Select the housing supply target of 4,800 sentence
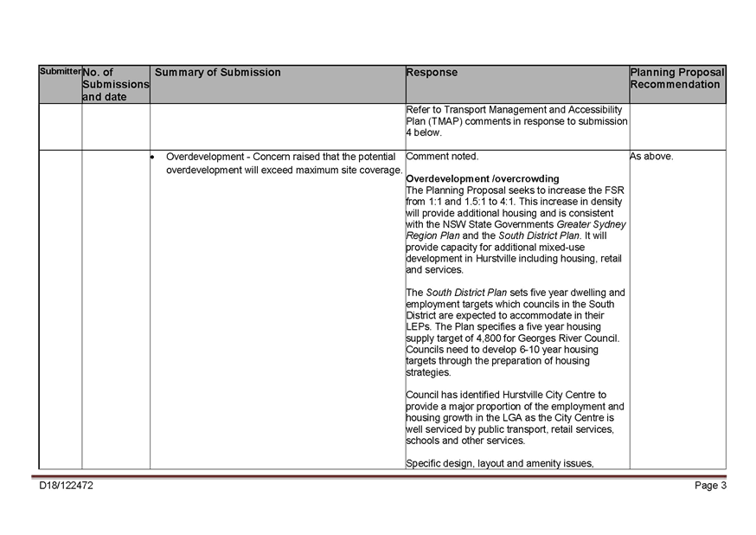The height and width of the screenshot is (535, 756). pyautogui.click(x=516, y=338)
